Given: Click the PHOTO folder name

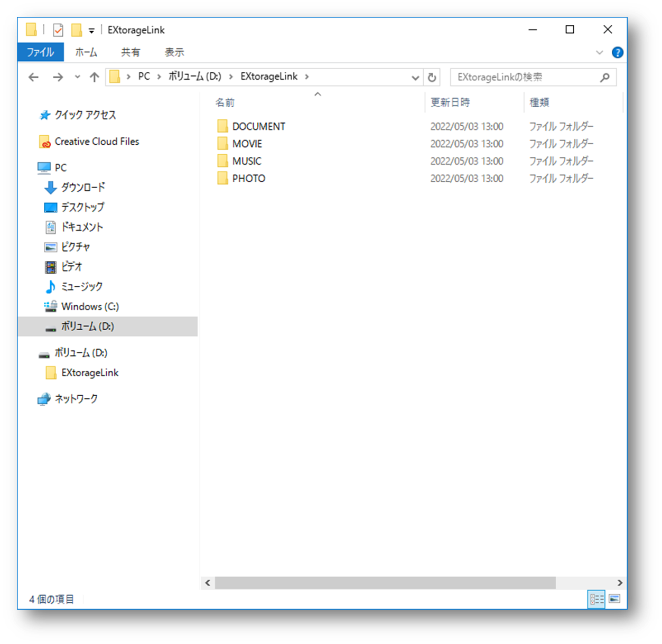Looking at the screenshot, I should [x=249, y=179].
